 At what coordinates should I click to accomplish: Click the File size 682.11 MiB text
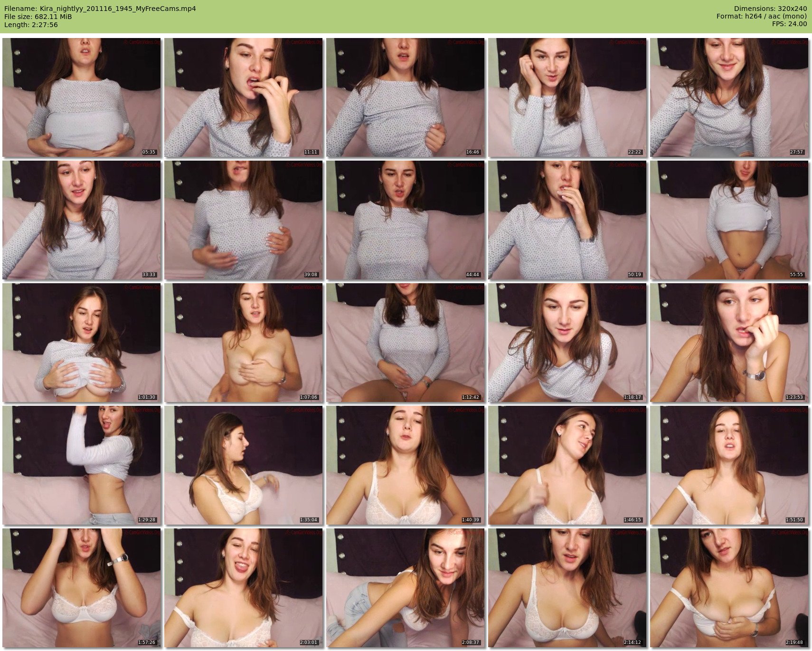point(38,17)
